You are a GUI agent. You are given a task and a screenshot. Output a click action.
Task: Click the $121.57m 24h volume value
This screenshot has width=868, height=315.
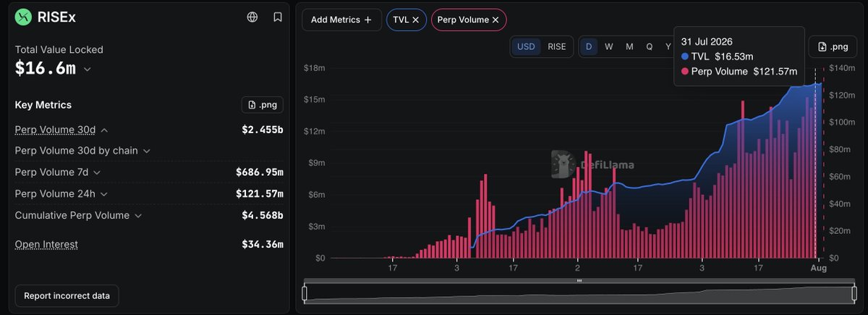pyautogui.click(x=260, y=194)
